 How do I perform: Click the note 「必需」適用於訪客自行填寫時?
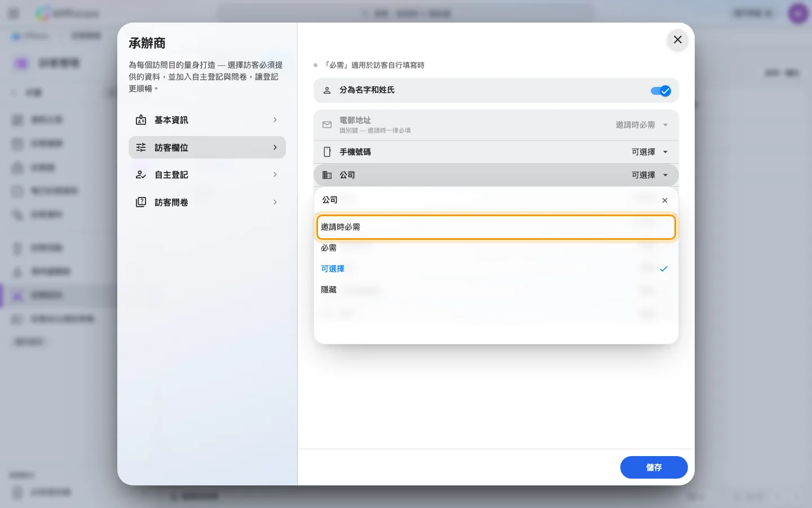tap(374, 65)
